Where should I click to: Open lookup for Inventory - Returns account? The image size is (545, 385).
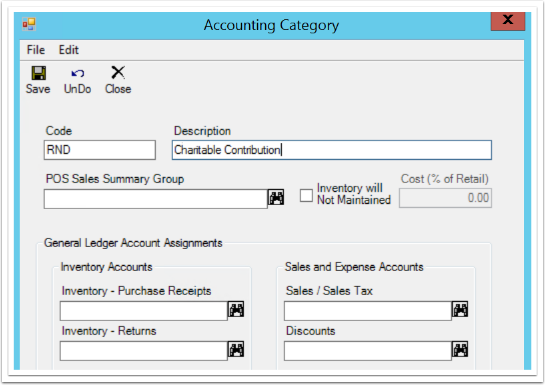(x=236, y=349)
